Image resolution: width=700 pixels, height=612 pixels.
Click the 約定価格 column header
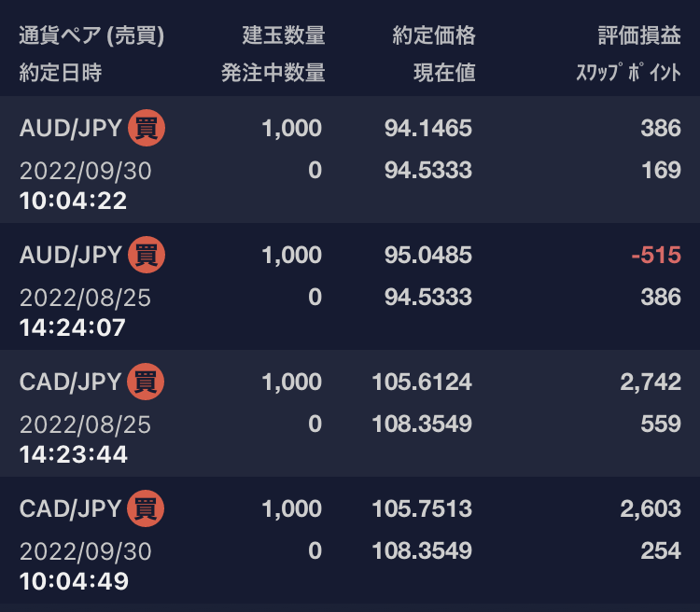pos(434,36)
